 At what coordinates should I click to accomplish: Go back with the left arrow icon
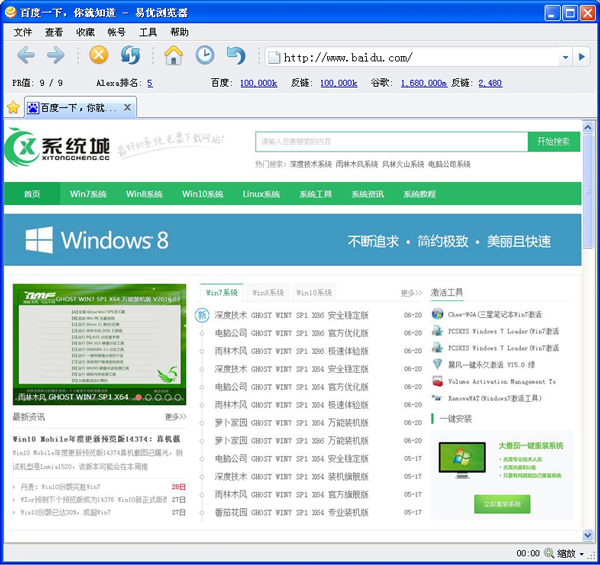click(x=26, y=55)
